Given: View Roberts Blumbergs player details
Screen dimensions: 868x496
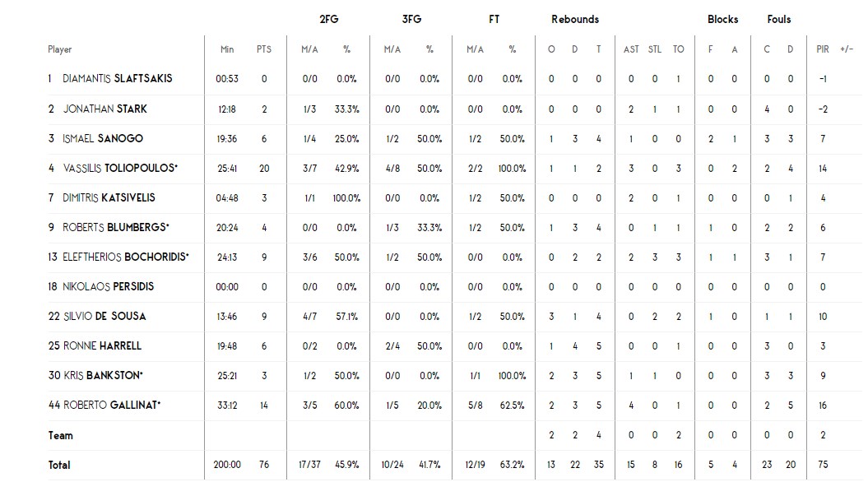Looking at the screenshot, I should click(115, 227).
